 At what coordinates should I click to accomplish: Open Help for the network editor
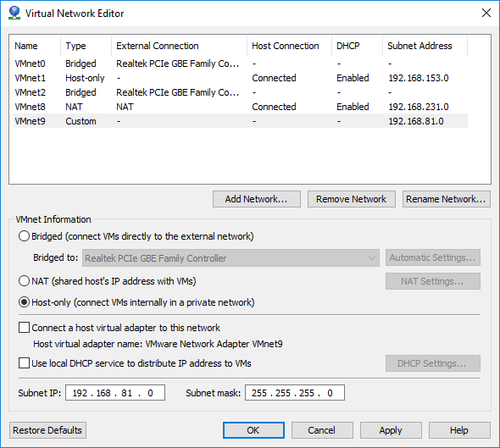click(459, 430)
